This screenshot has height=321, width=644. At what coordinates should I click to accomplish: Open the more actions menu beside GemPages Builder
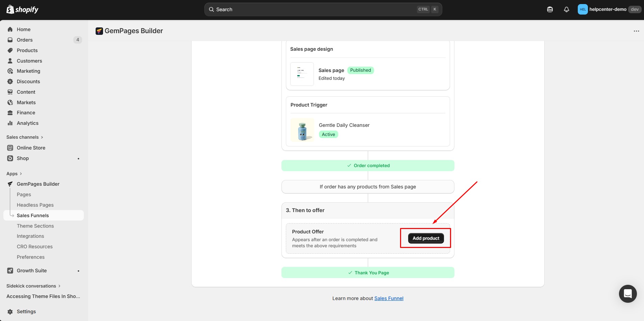(x=637, y=31)
